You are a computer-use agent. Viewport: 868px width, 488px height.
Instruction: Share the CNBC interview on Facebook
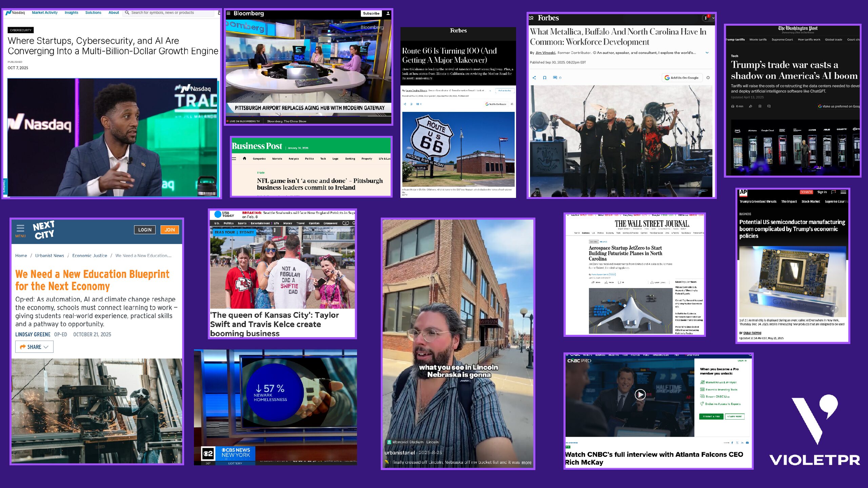pyautogui.click(x=732, y=443)
